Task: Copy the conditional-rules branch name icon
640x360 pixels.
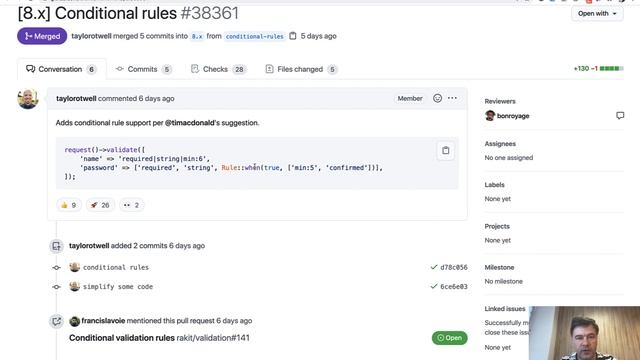Action: click(x=293, y=36)
